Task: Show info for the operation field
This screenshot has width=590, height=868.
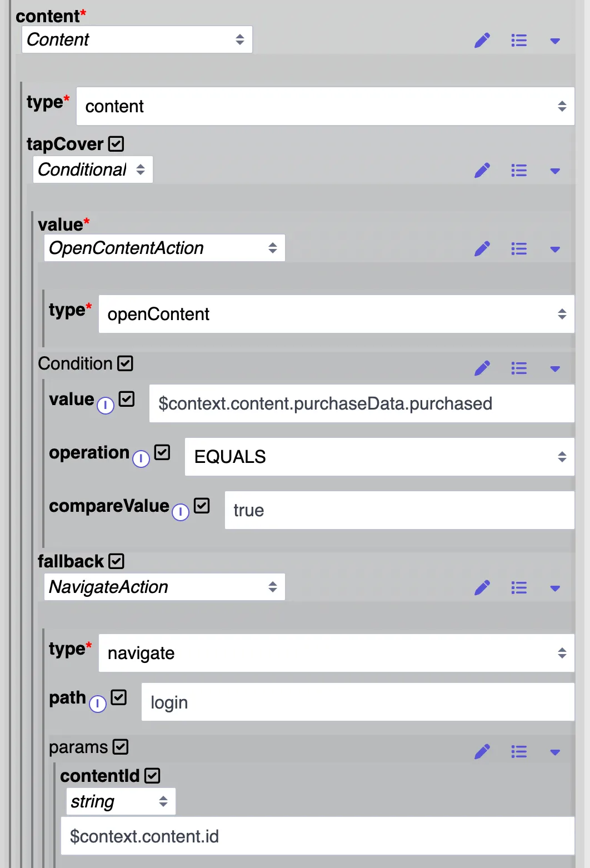Action: point(141,459)
